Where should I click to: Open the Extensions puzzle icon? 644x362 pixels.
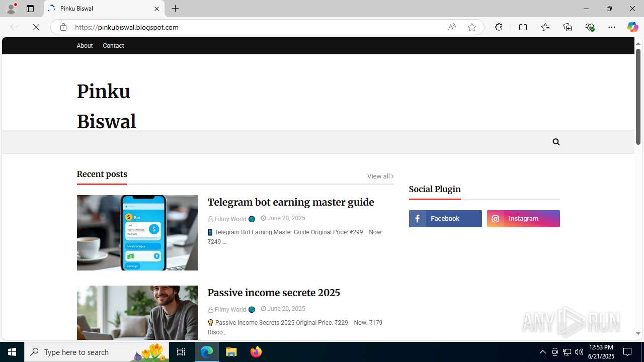499,27
